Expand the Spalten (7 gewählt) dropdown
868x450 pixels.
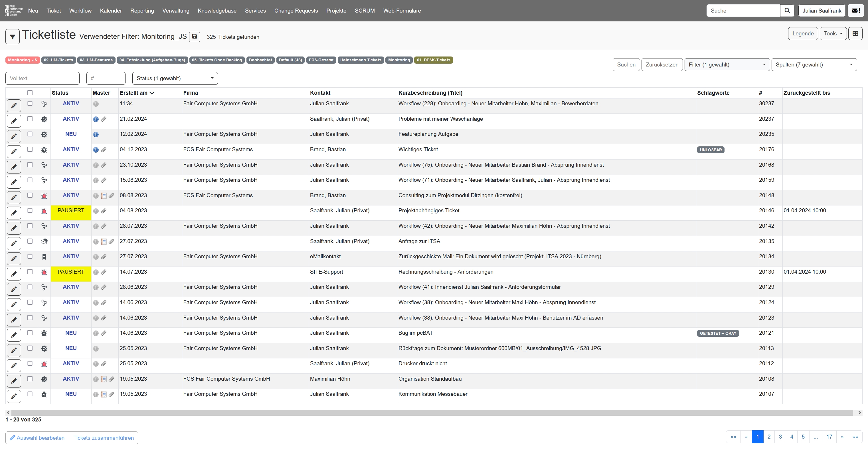click(x=814, y=64)
